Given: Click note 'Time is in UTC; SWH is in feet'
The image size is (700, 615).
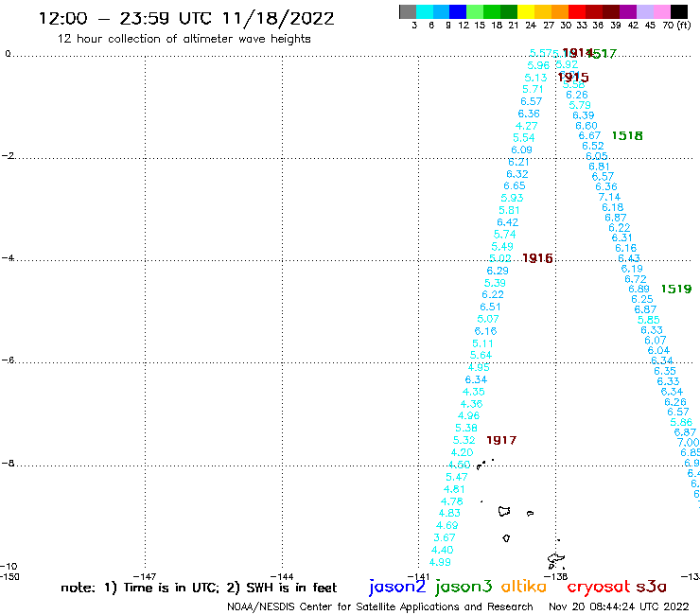Looking at the screenshot, I should pyautogui.click(x=199, y=588).
